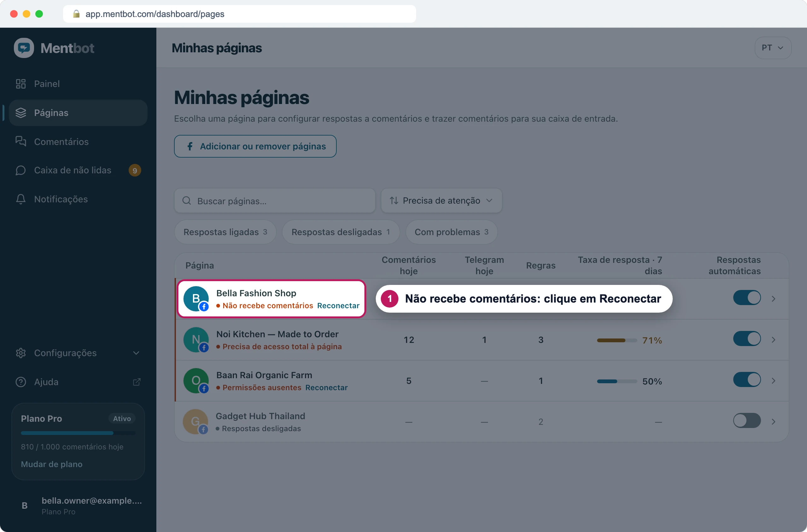Click the Configurações gear icon
This screenshot has width=807, height=532.
tap(21, 353)
